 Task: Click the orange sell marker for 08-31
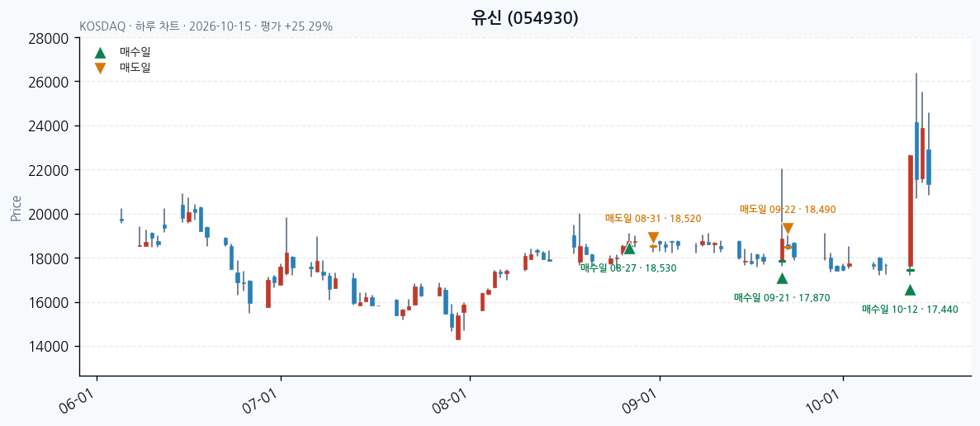653,238
